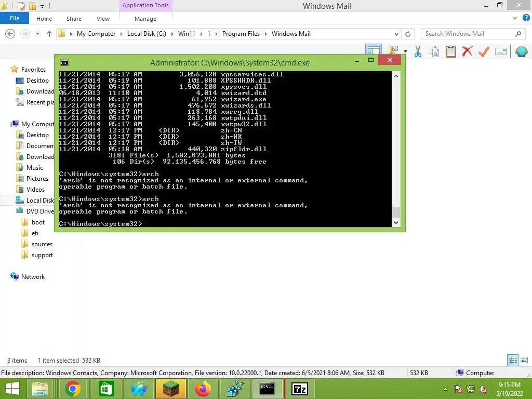
Task: Select Desktop under Favorites
Action: tap(37, 81)
